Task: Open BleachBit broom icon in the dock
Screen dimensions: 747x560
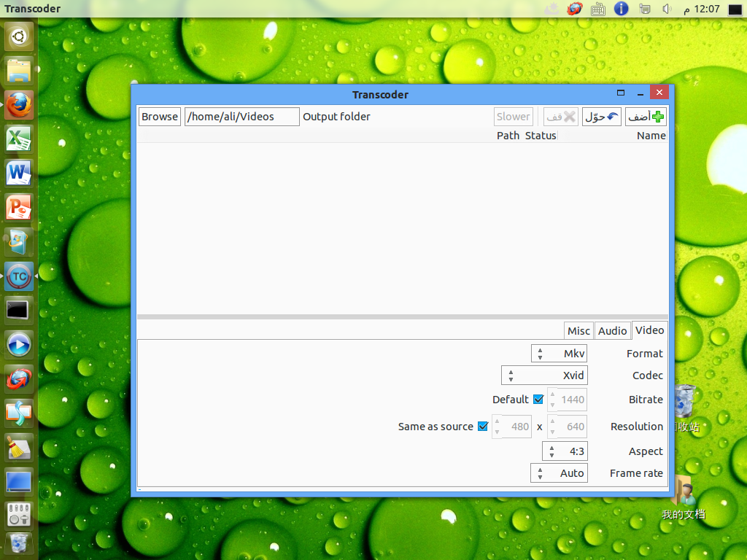Action: point(18,448)
